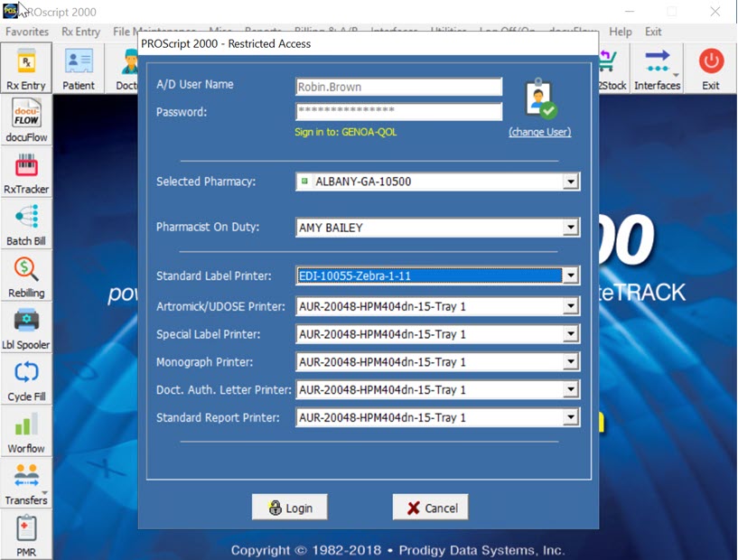
Task: Open the Transfers sidebar icon
Action: coord(26,482)
